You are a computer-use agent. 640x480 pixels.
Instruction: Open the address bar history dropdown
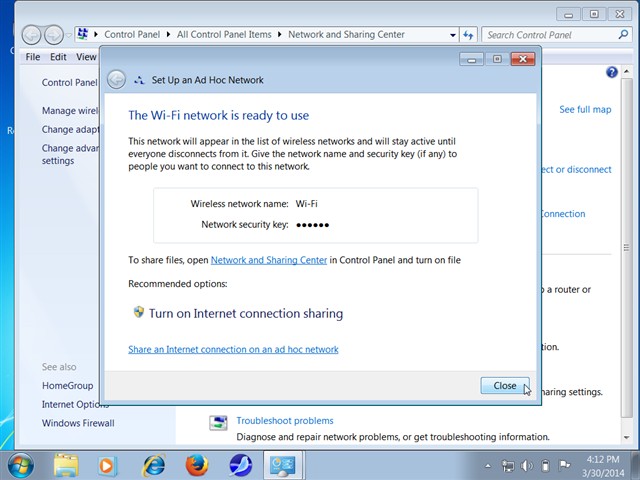tap(453, 35)
